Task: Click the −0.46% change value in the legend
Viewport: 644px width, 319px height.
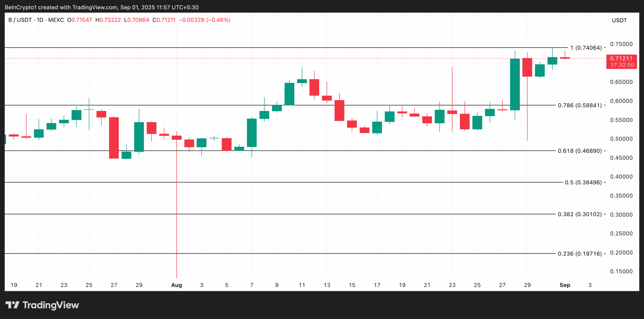Action: tap(218, 20)
